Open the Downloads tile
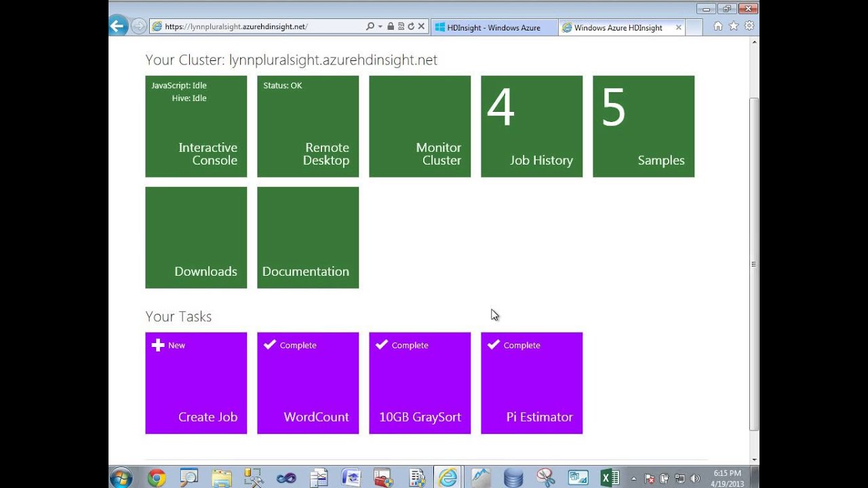868x488 pixels. tap(196, 237)
